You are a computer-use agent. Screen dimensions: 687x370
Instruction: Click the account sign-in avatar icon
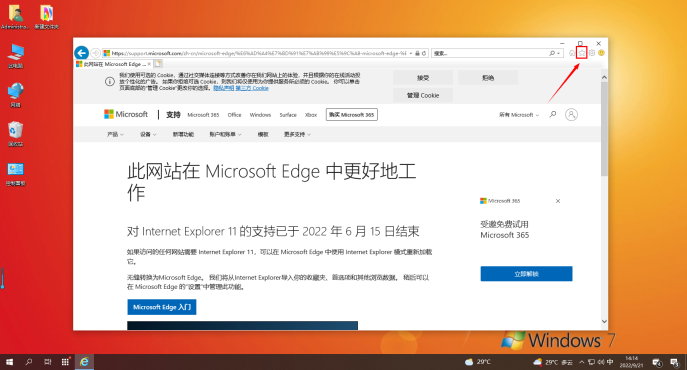(571, 114)
